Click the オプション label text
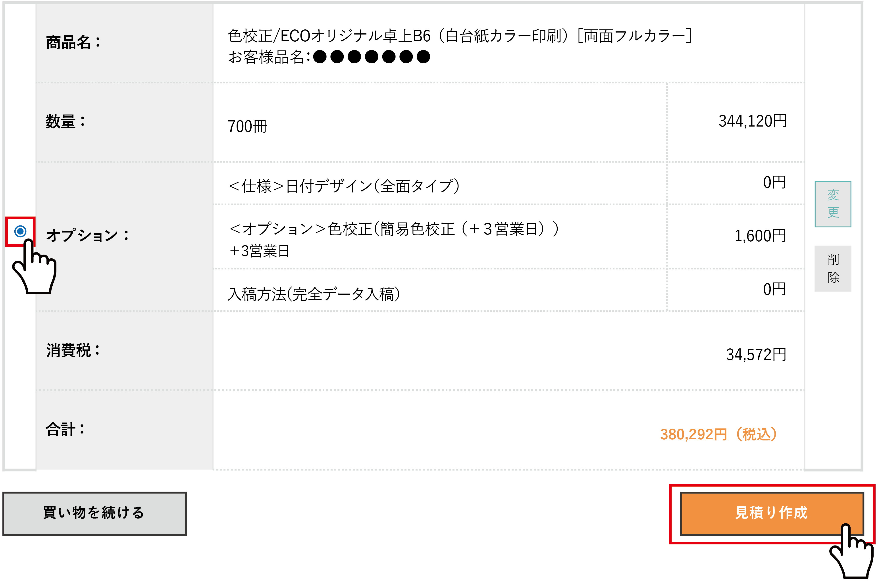This screenshot has width=880, height=588. 87,236
